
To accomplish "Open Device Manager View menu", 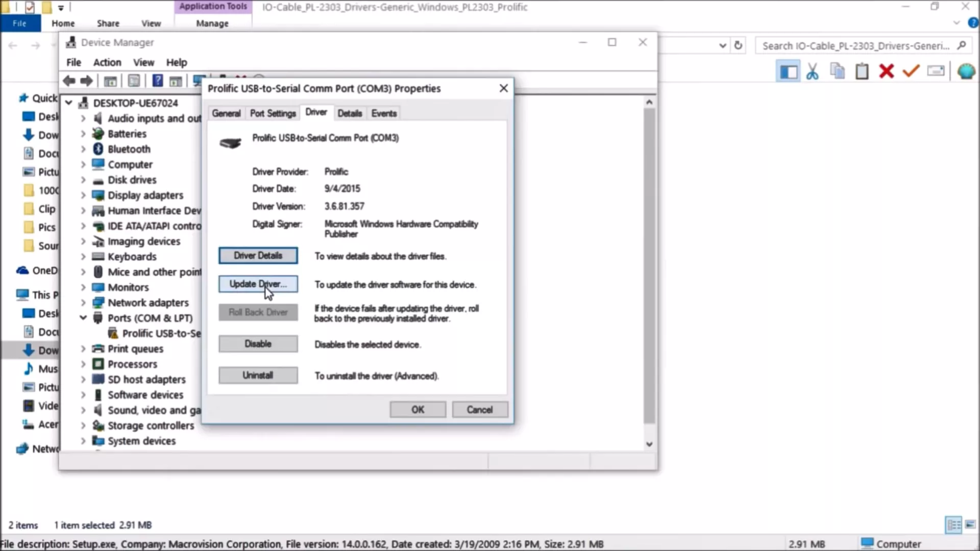I will (x=143, y=62).
